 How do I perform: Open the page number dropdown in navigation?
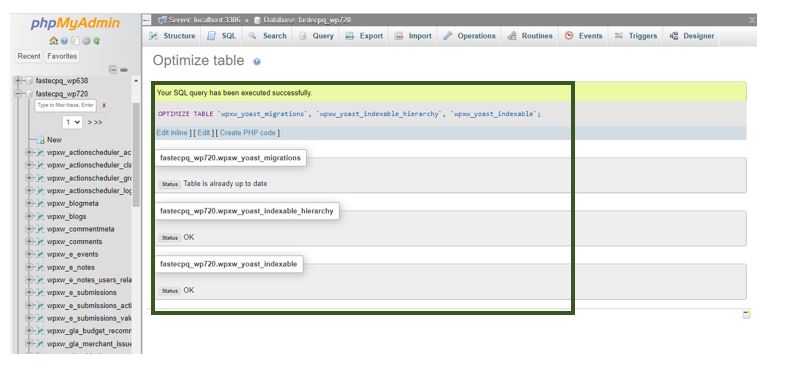coord(73,122)
